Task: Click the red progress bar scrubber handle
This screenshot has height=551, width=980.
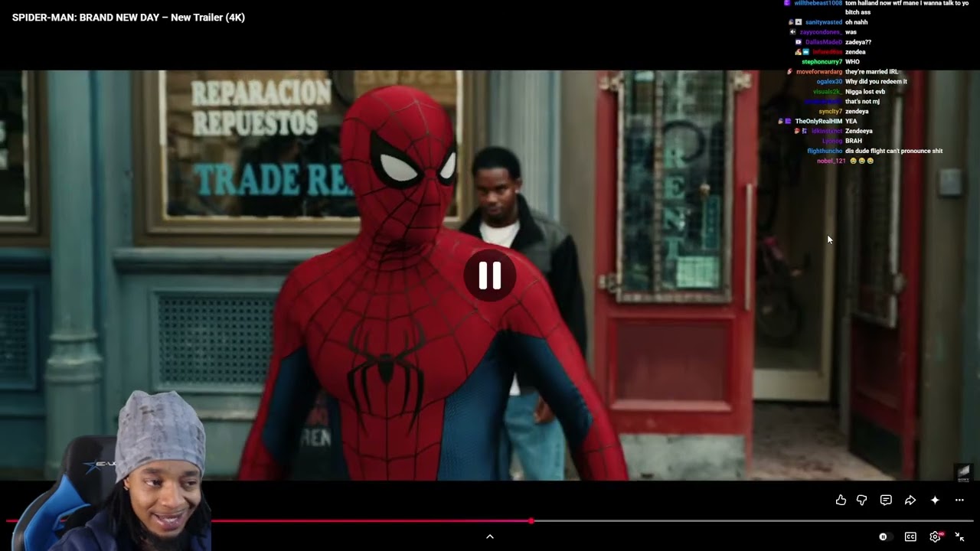Action: click(531, 521)
